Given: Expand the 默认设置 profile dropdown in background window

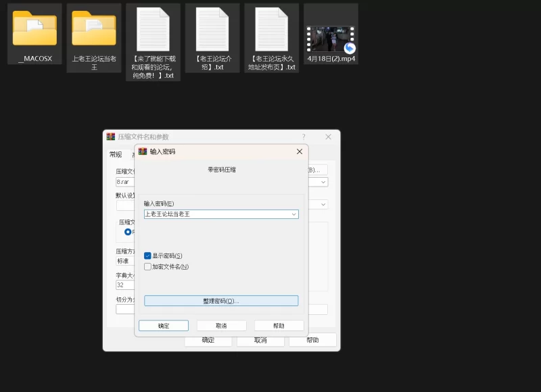Looking at the screenshot, I should [323, 204].
